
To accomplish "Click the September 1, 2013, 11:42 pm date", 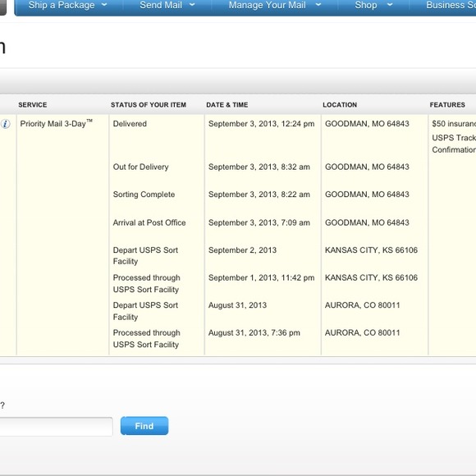I will click(261, 277).
